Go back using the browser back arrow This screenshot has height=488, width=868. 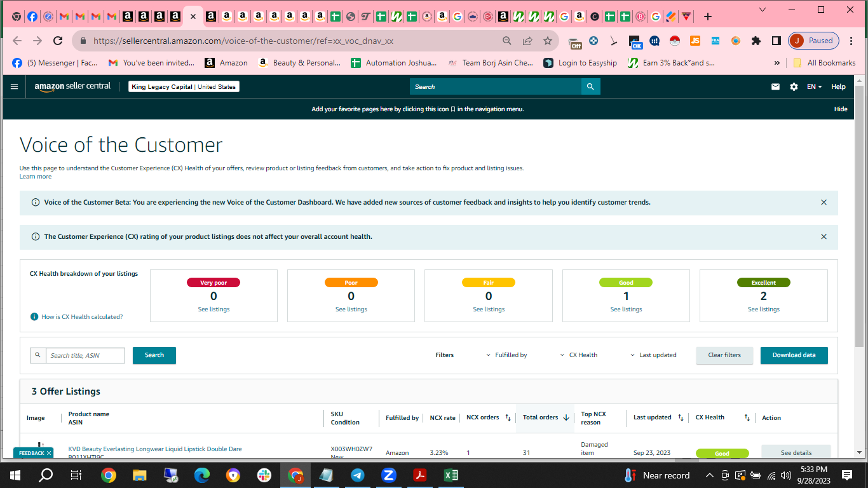tap(17, 41)
